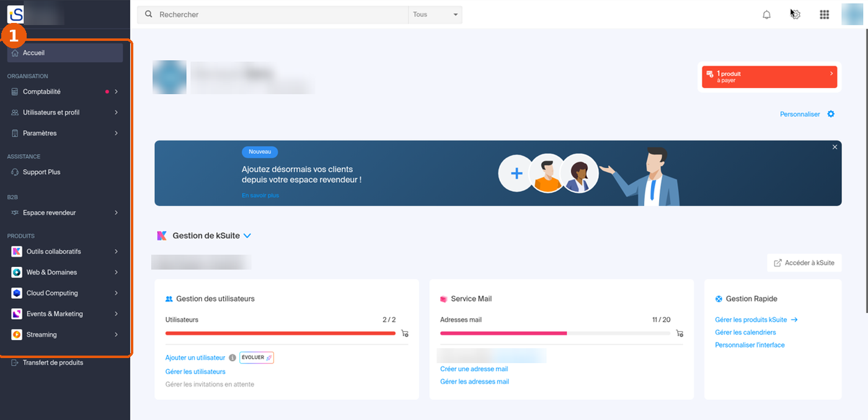Open Cloud Computing menu item
The image size is (868, 420).
[x=65, y=293]
